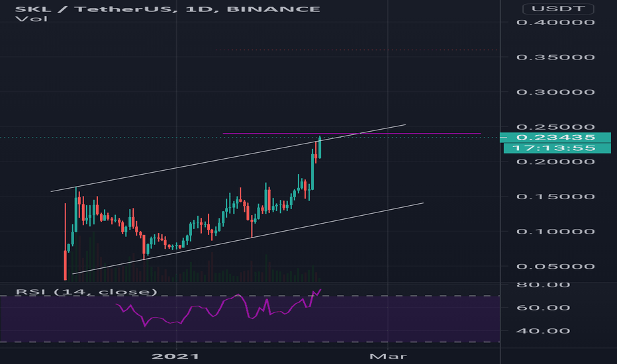The height and width of the screenshot is (364, 617).
Task: Click the 2021 time axis label
Action: tap(175, 357)
